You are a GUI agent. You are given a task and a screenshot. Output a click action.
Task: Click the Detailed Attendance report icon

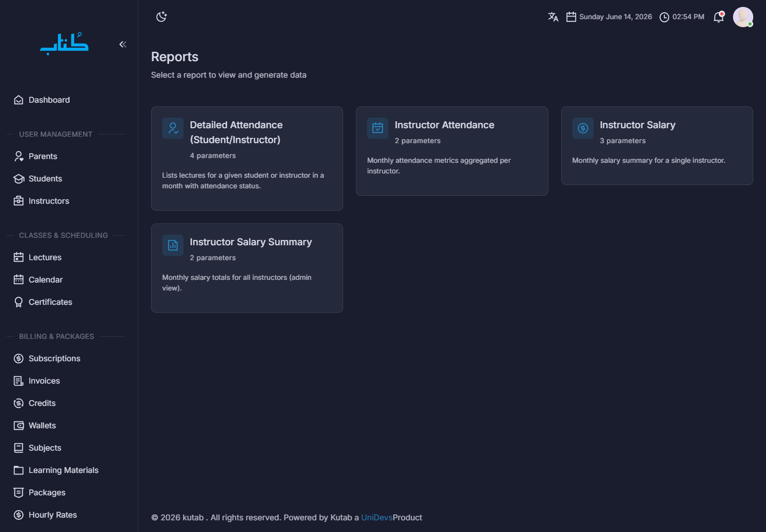point(173,128)
